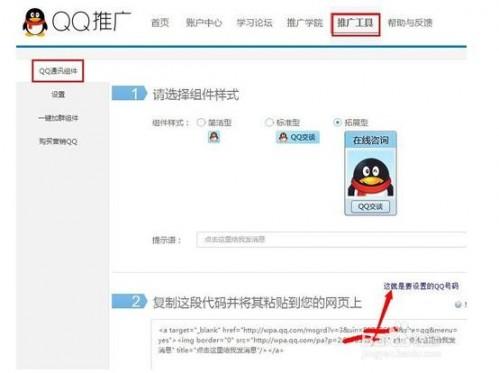Click the 在线咨询 widget header preview

[370, 140]
